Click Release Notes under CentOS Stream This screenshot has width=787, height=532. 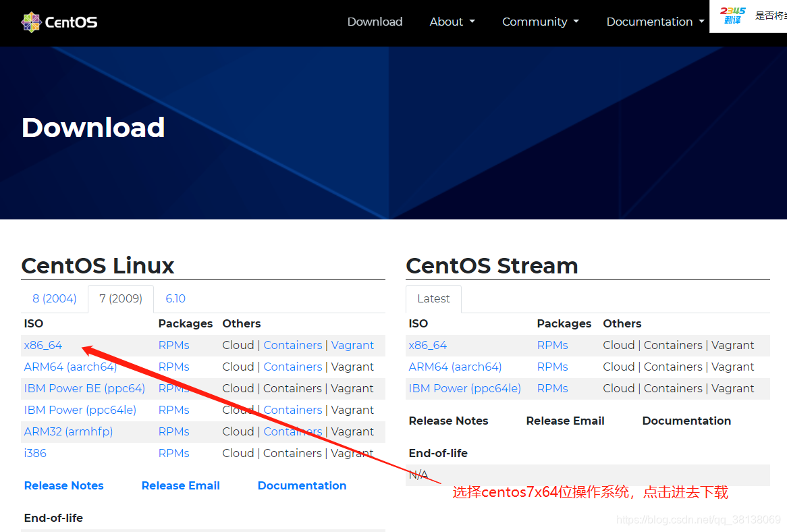(448, 421)
